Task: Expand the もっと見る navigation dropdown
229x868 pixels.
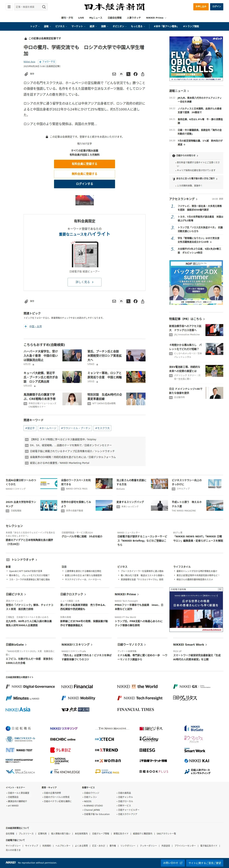Action: click(138, 26)
